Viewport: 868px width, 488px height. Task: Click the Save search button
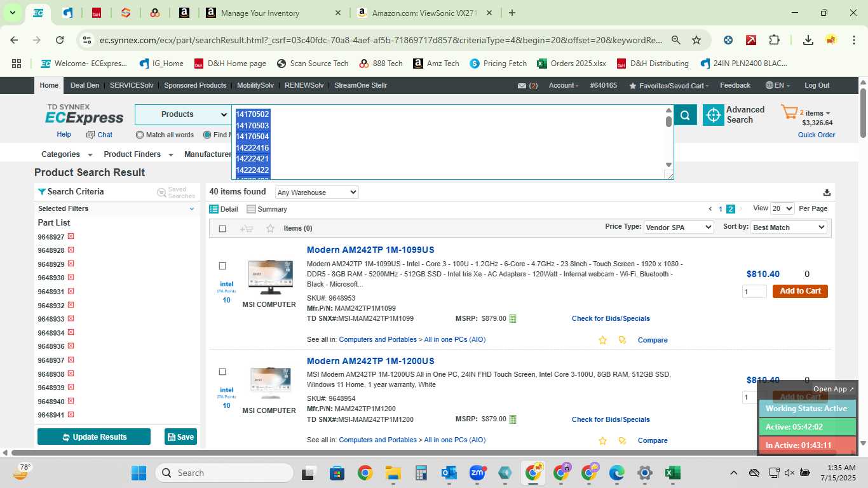tap(180, 437)
